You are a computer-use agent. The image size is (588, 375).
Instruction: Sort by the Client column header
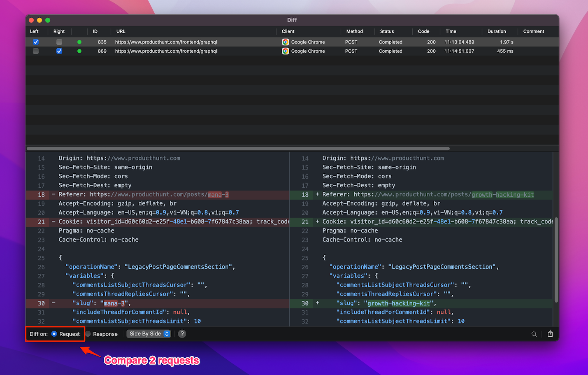(288, 31)
